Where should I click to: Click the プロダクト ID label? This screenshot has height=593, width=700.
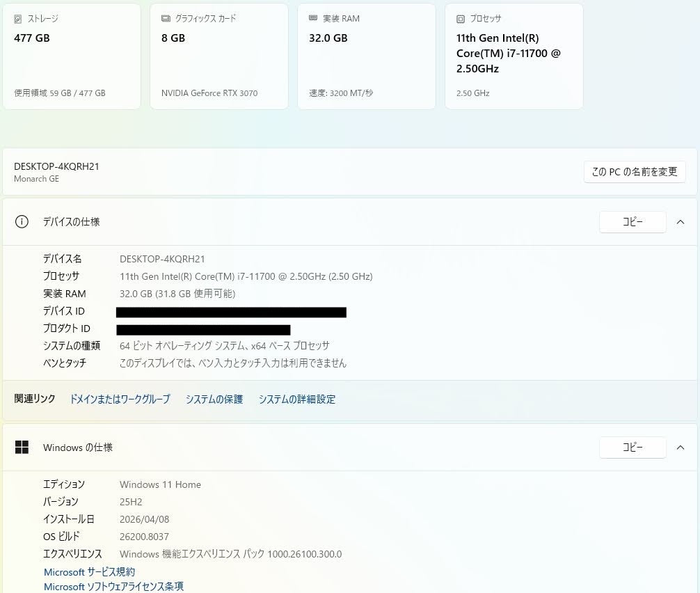pos(67,329)
